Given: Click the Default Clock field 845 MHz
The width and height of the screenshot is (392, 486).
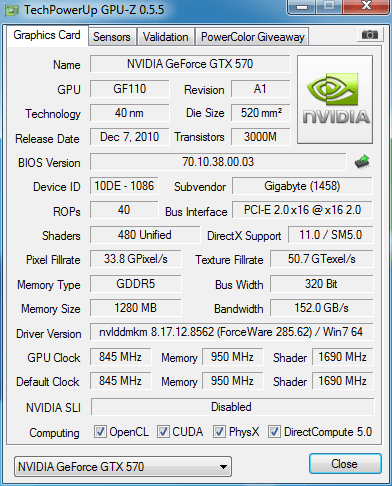Looking at the screenshot, I should click(x=120, y=381).
